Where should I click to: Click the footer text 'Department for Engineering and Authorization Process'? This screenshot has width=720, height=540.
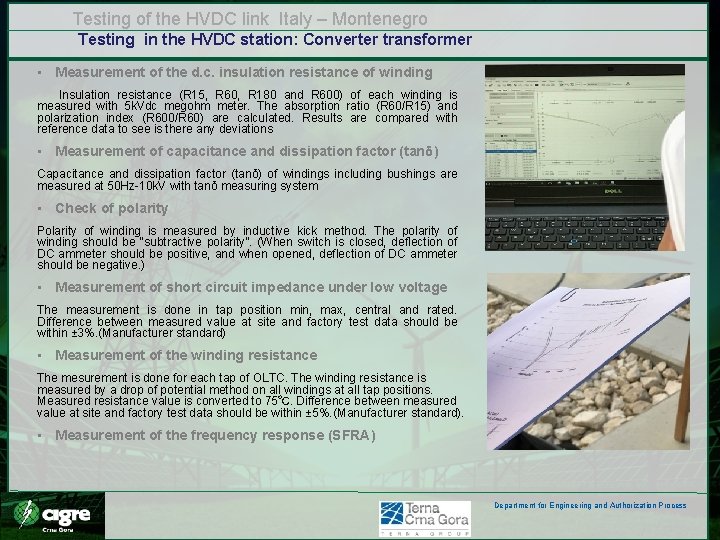pyautogui.click(x=590, y=506)
